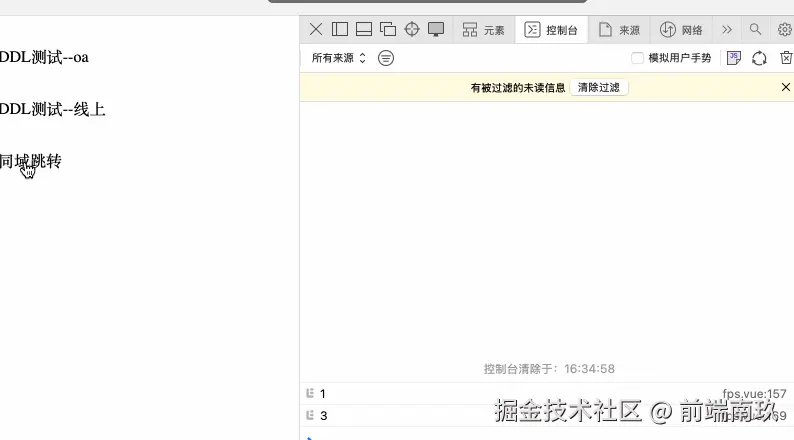Close the Web Inspector panel
Image resolution: width=794 pixels, height=440 pixels.
tap(315, 29)
